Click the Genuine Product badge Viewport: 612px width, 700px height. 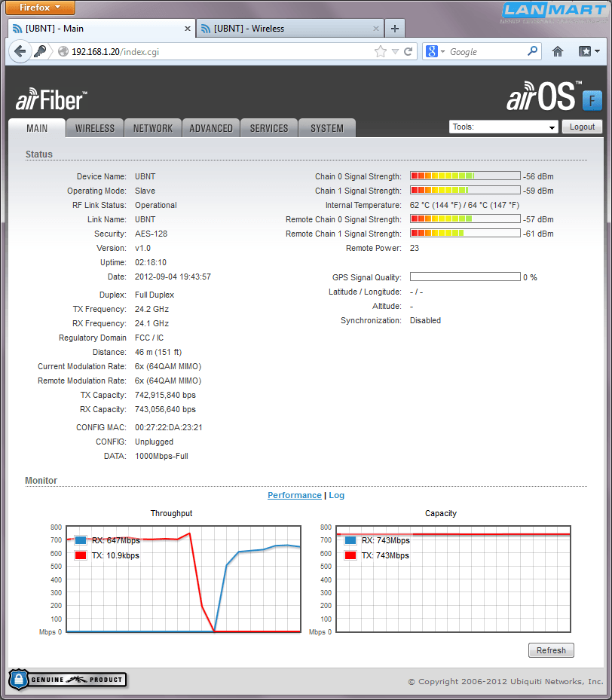[68, 680]
